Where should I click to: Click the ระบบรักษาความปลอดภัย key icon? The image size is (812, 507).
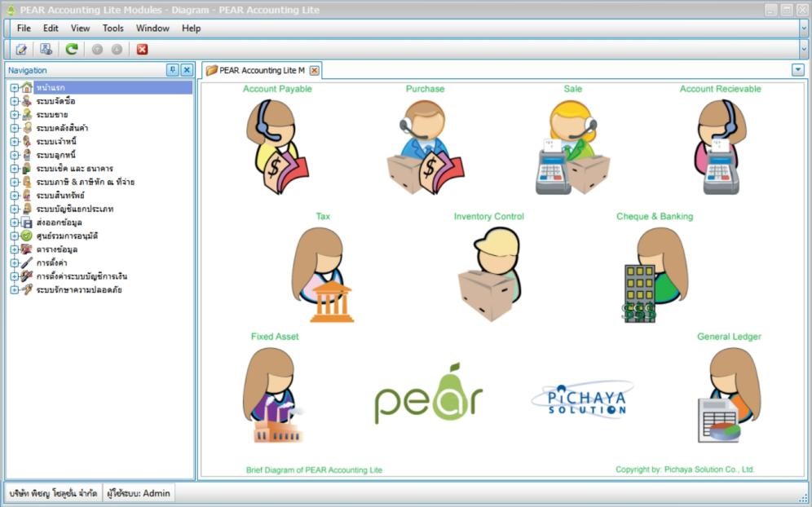tap(27, 290)
